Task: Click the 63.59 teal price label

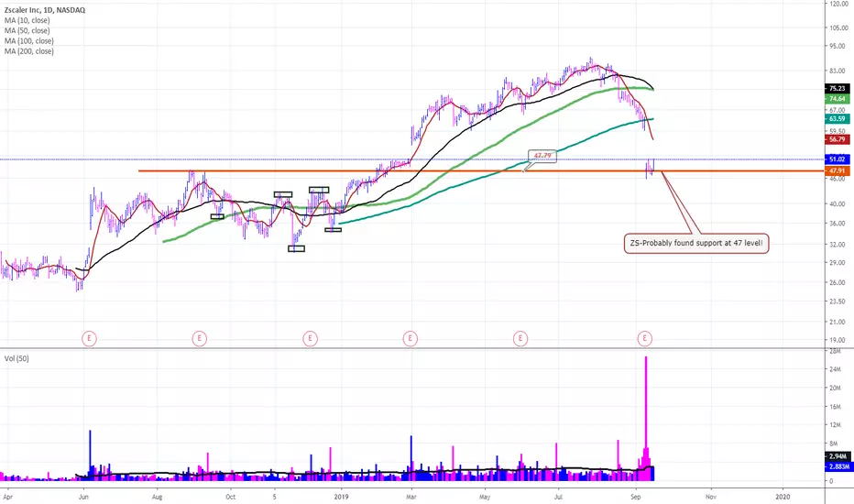Action: point(838,119)
